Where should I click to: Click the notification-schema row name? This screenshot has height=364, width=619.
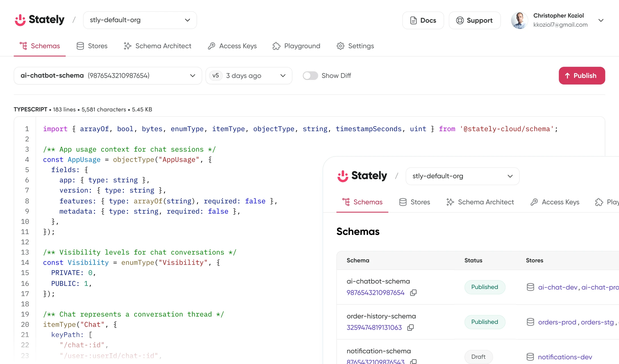(379, 351)
